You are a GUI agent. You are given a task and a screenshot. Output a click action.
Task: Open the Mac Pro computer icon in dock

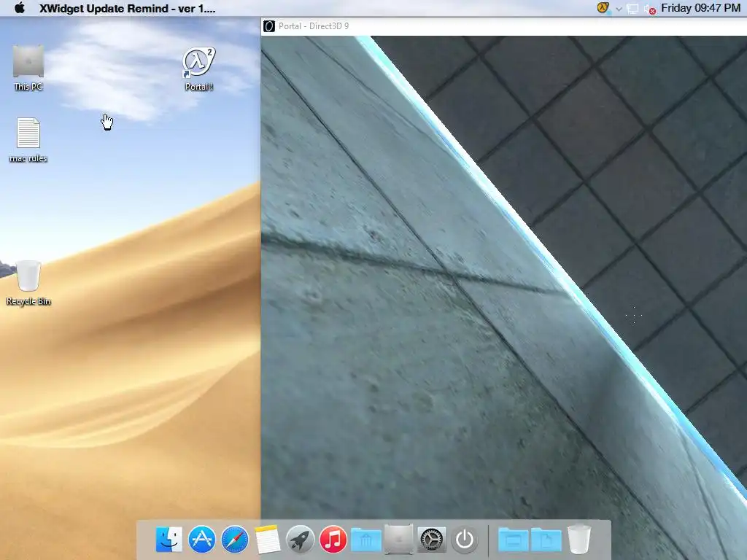point(399,540)
